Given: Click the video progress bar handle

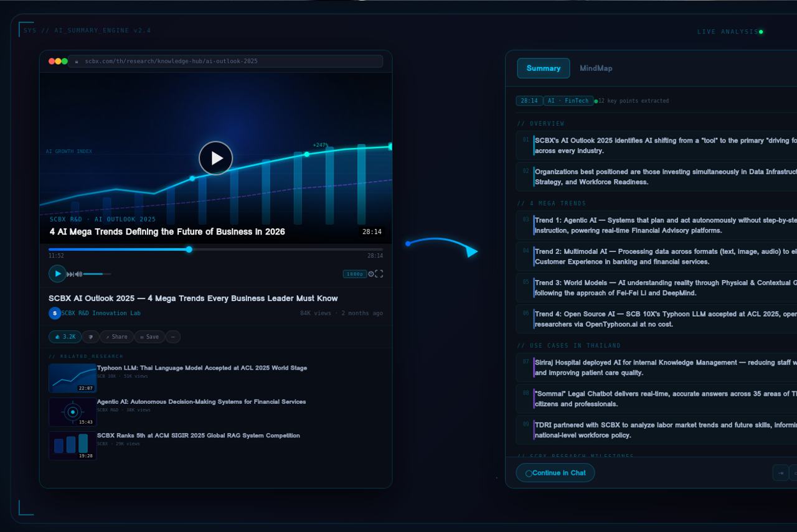Looking at the screenshot, I should point(189,250).
